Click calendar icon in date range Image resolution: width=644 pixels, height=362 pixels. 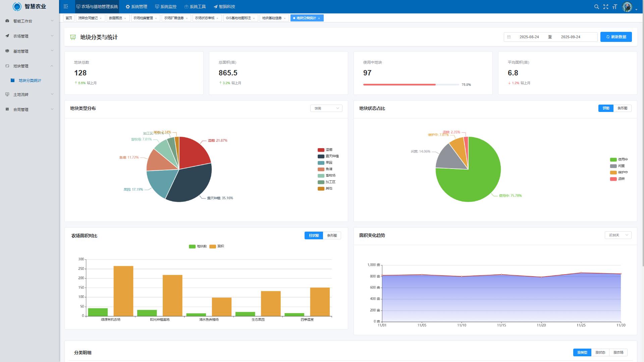pos(509,37)
